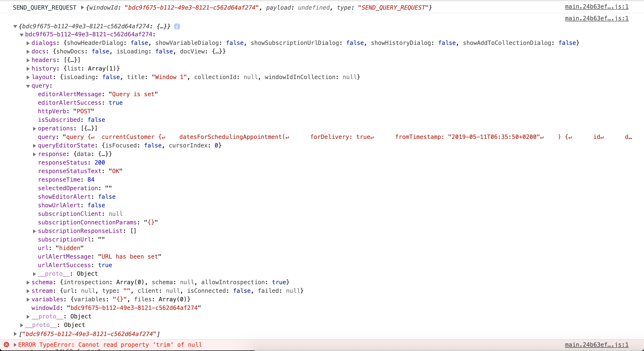
Task: Click the subscriptionUrl empty string row
Action: tap(71, 239)
